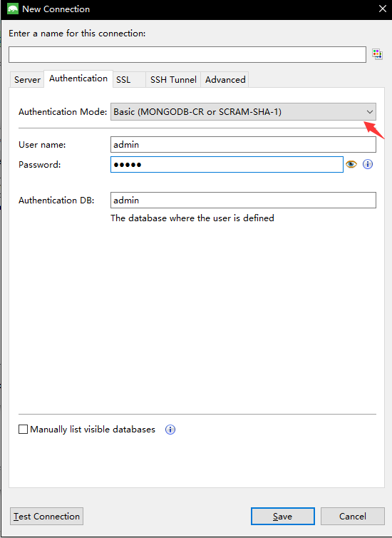
Task: Close the New Connection window
Action: pyautogui.click(x=383, y=9)
